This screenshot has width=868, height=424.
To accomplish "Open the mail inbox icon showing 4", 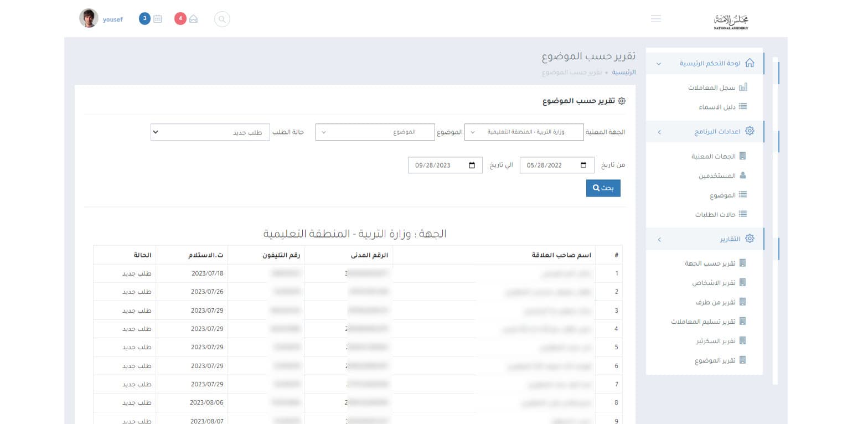I will 193,19.
